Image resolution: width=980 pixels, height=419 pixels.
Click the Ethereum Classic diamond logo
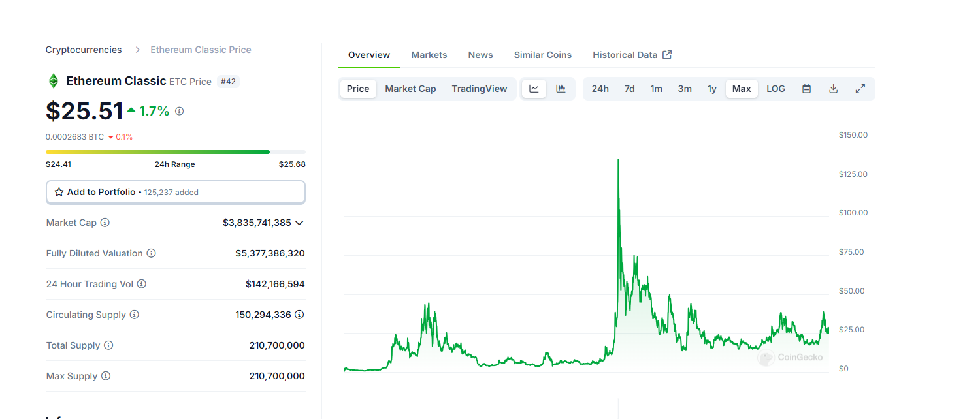point(54,81)
